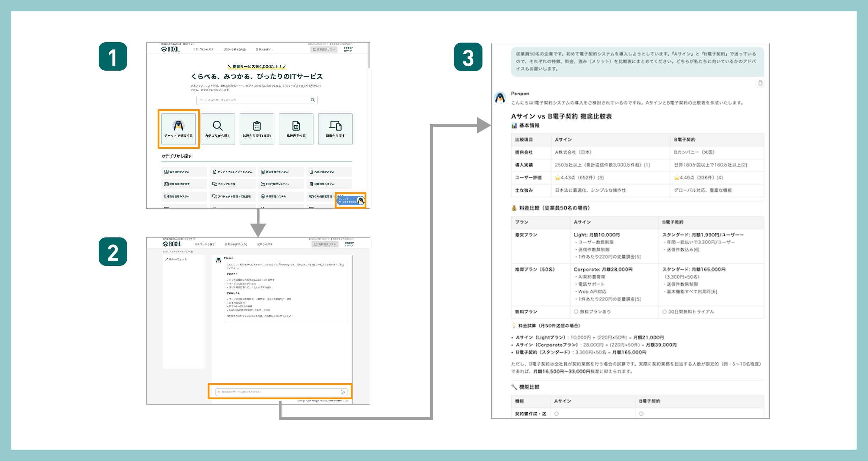Select 診断から探す(β版) in top homepage nav

coord(234,50)
